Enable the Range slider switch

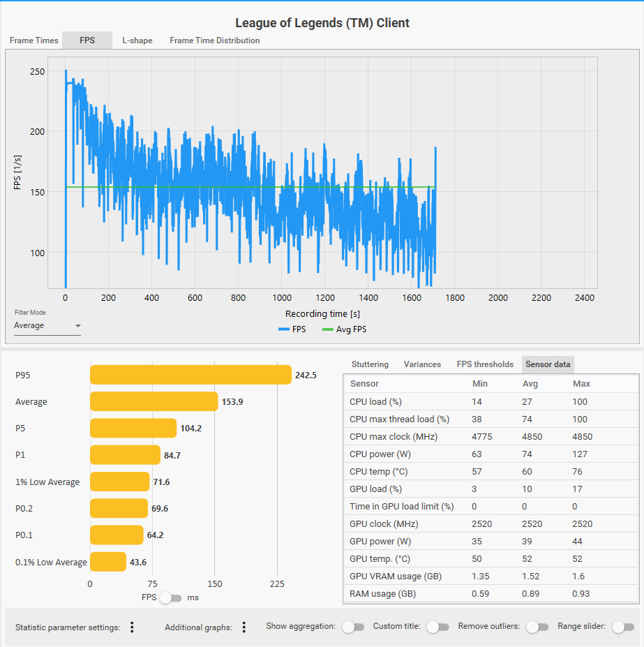(623, 627)
